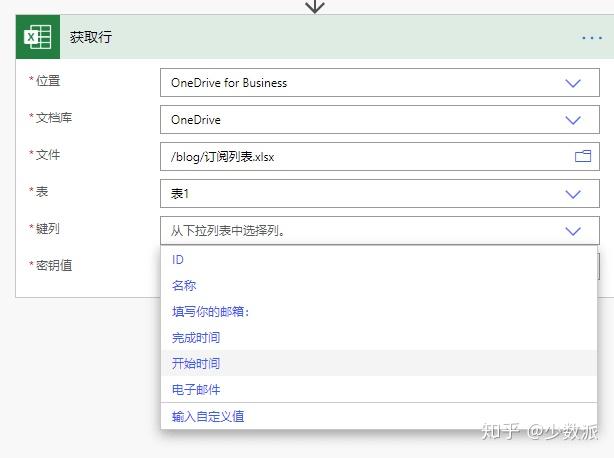
Task: Expand the 位置 dropdown
Action: pyautogui.click(x=573, y=83)
